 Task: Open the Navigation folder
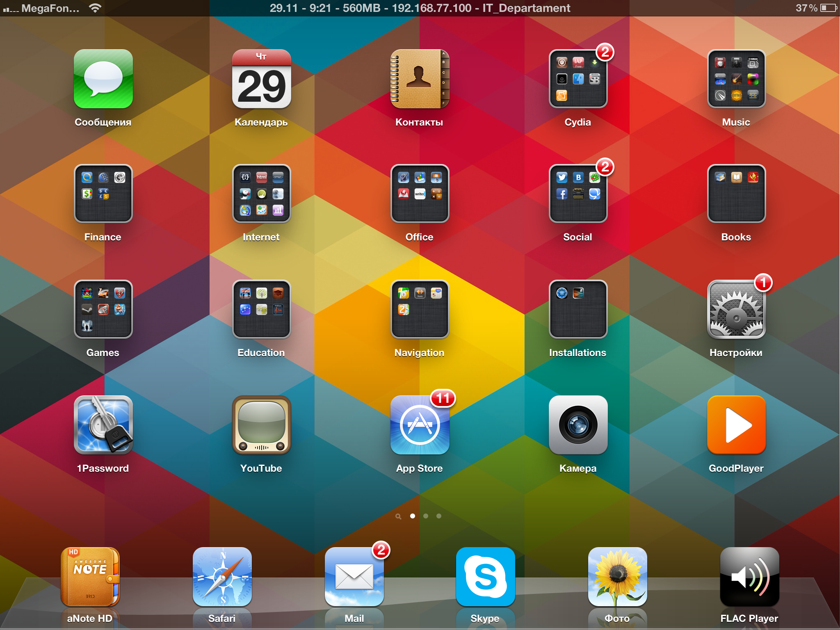(420, 309)
